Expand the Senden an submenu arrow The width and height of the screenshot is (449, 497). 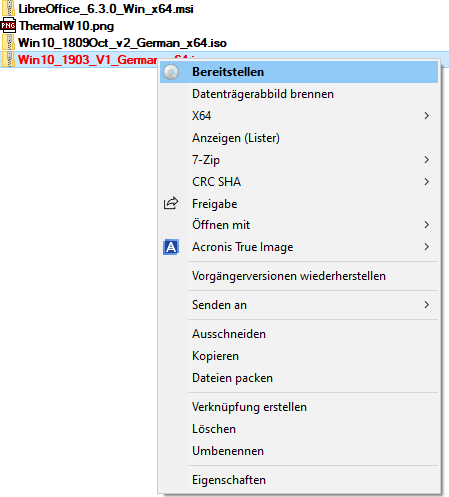tap(427, 305)
